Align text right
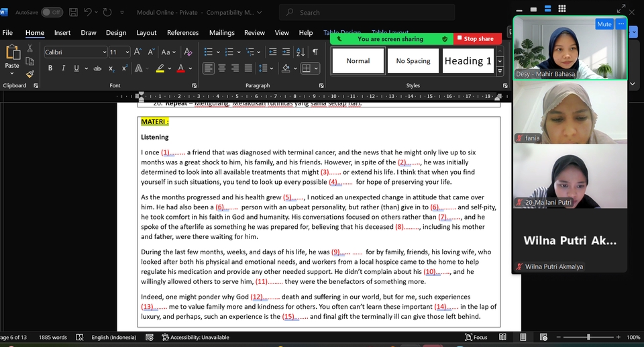The image size is (644, 347). [235, 68]
